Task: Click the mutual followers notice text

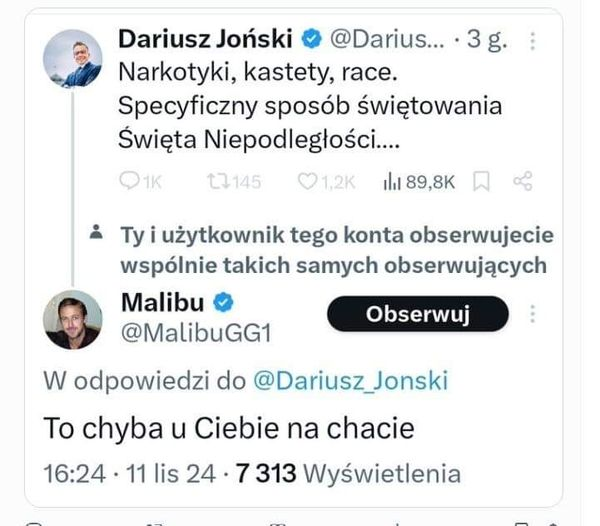Action: pyautogui.click(x=336, y=250)
